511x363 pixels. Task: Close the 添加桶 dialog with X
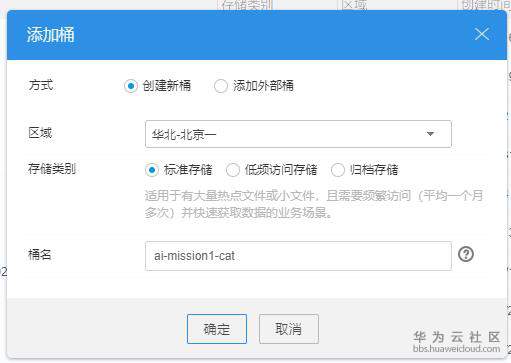click(x=482, y=34)
